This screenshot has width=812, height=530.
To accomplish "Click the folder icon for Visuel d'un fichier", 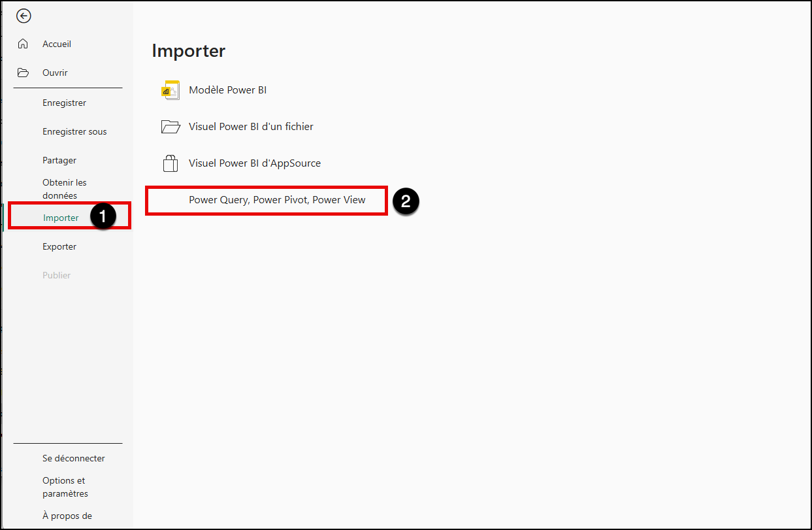I will 170,127.
